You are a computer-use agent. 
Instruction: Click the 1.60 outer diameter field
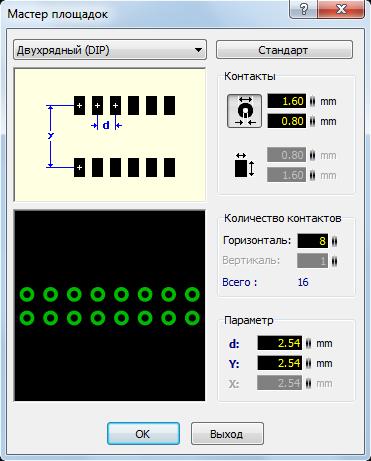tap(287, 101)
